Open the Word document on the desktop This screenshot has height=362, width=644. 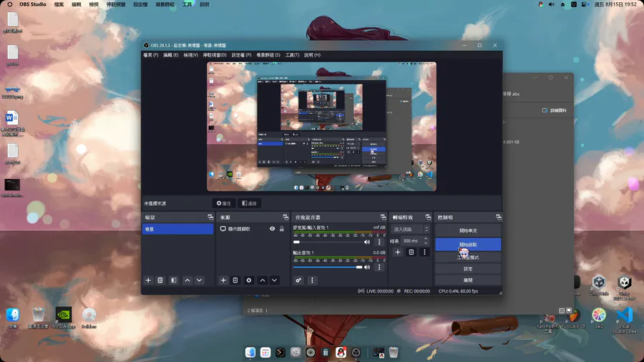[12, 123]
